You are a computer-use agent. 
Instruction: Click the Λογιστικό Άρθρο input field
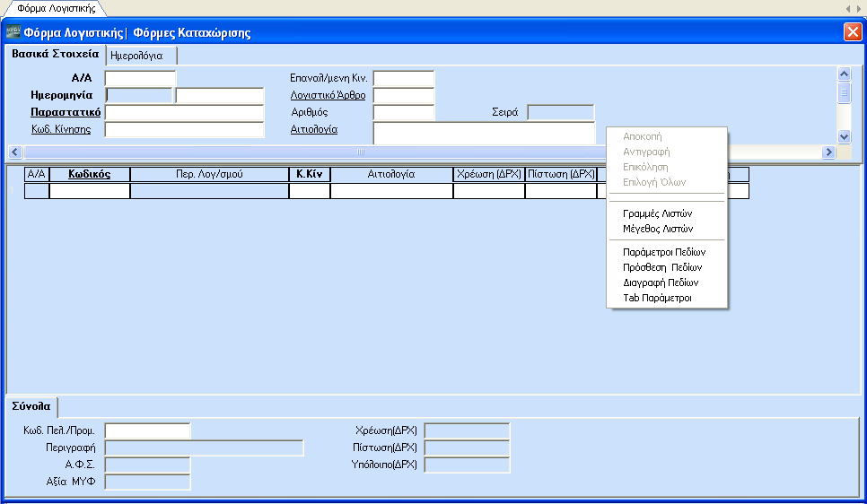point(404,96)
